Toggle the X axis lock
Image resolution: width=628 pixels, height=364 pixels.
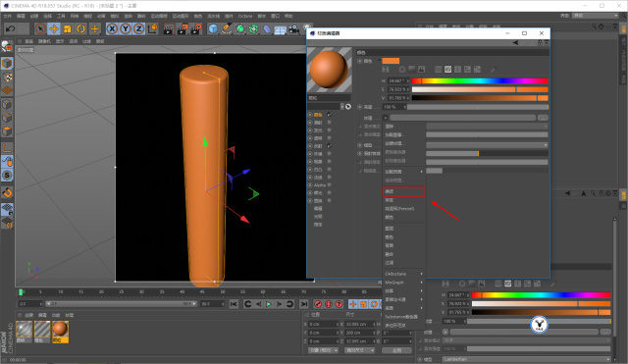point(112,28)
